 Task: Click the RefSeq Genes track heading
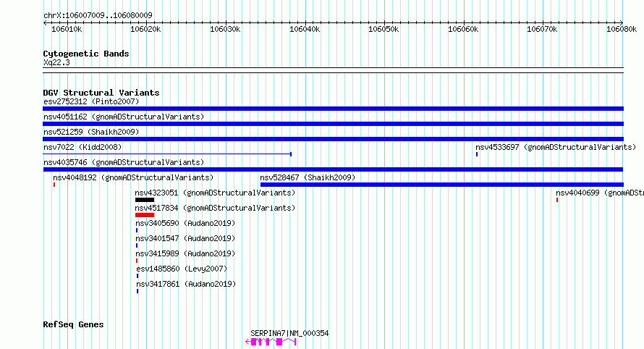tap(73, 324)
